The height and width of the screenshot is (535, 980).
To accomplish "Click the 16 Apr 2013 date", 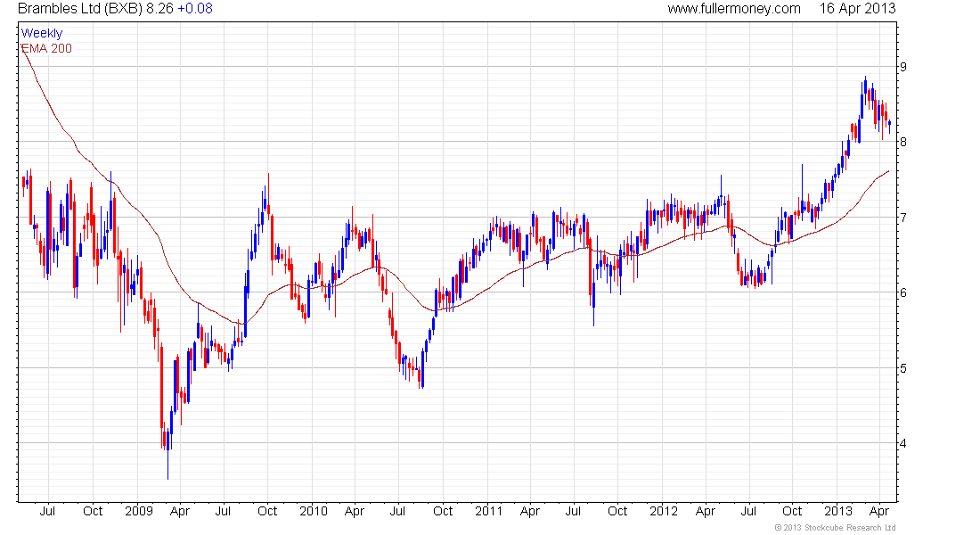I will coord(859,9).
